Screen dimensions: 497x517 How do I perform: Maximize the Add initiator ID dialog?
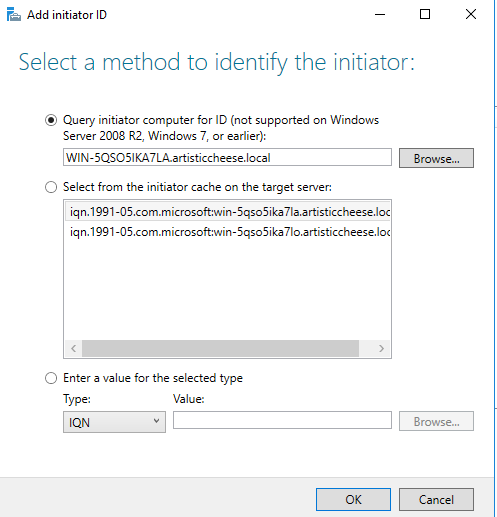pos(425,14)
